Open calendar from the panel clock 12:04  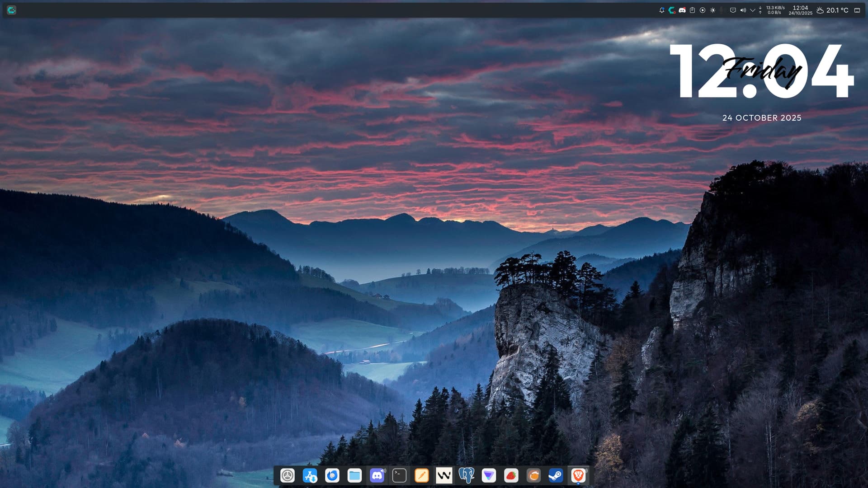[x=800, y=10]
